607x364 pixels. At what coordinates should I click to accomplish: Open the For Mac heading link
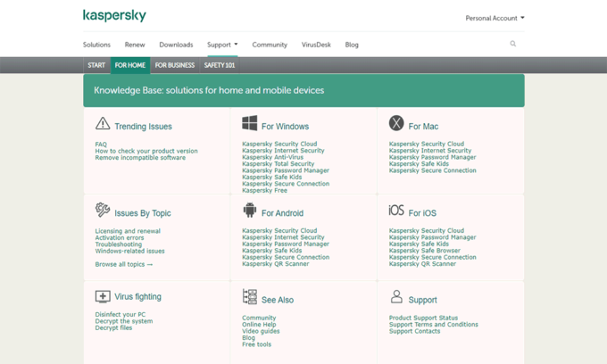click(423, 127)
